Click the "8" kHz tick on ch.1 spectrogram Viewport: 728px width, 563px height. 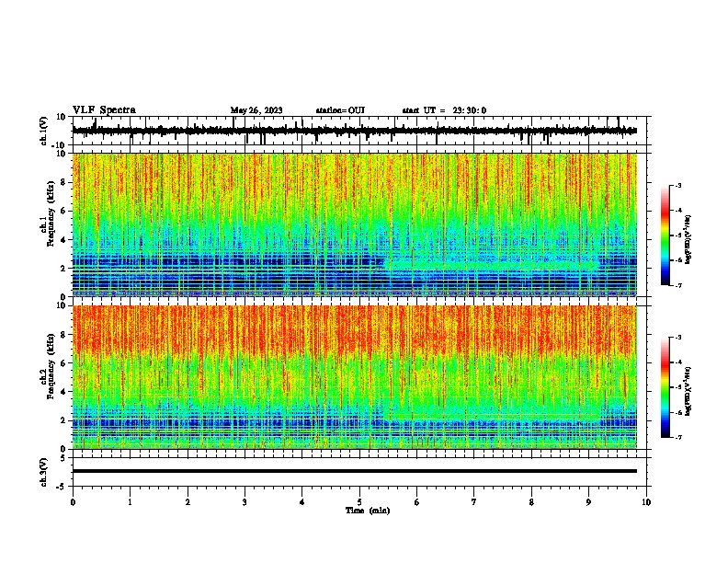[x=64, y=182]
